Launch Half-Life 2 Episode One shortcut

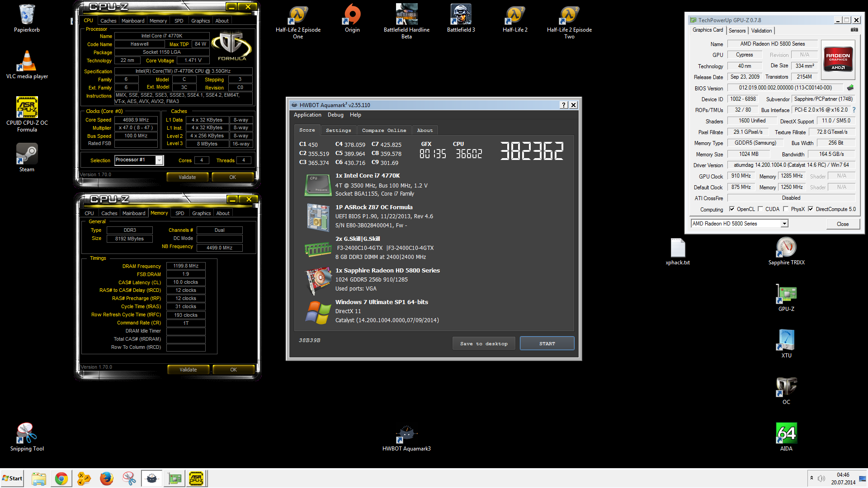(x=298, y=22)
